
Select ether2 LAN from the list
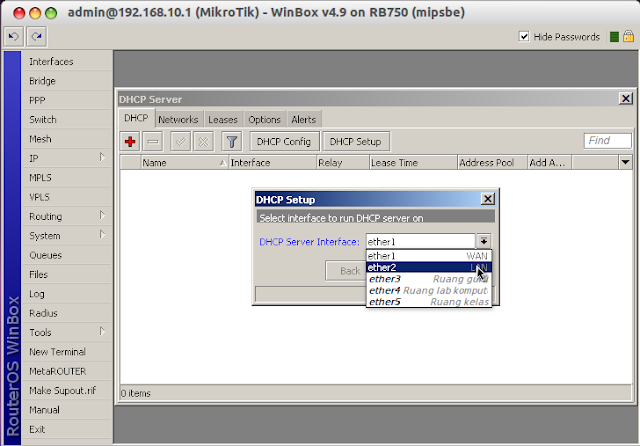429,267
